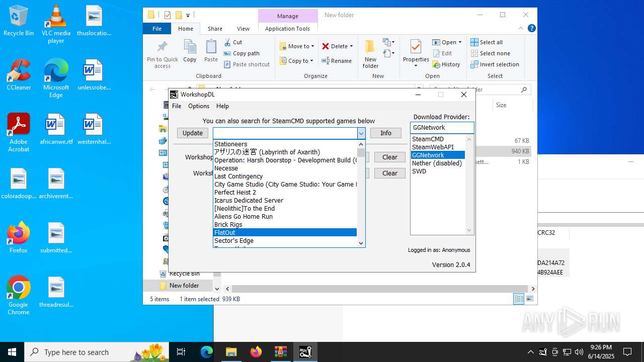Click Explorer horizontal scrollbar track

380,289
